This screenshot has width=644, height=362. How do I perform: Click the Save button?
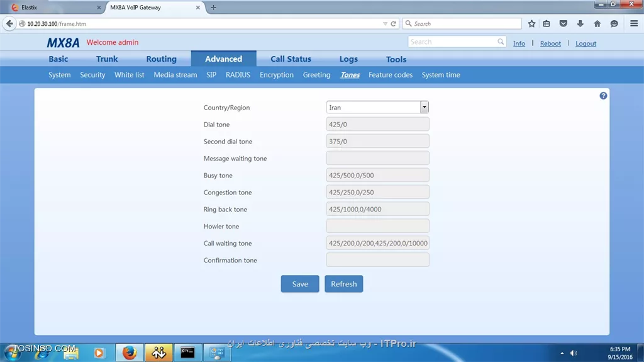(x=300, y=284)
